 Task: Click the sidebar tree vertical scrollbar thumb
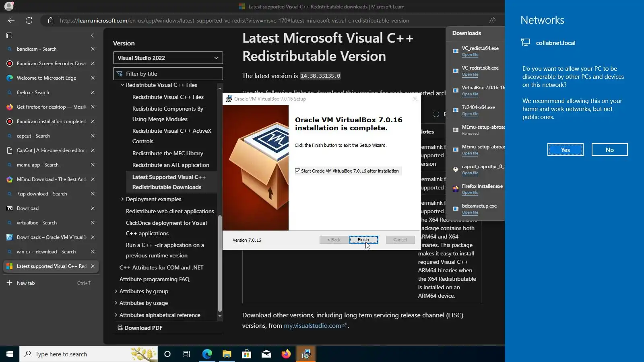pos(220,263)
